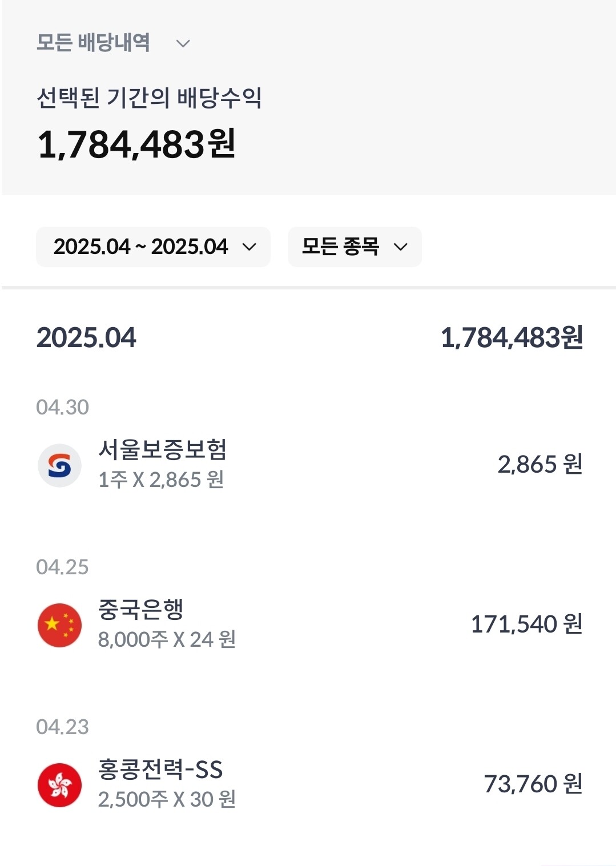Expand the 모든 종목 chevron arrow
The height and width of the screenshot is (866, 616).
pos(401,247)
